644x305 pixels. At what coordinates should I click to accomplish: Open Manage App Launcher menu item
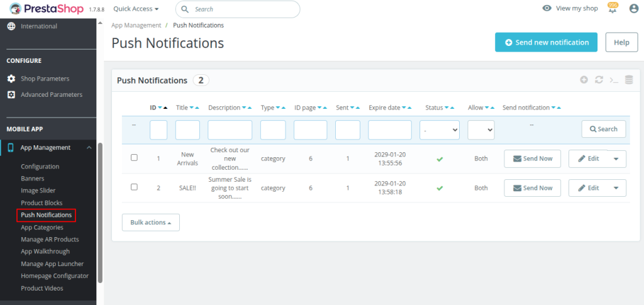pos(52,263)
